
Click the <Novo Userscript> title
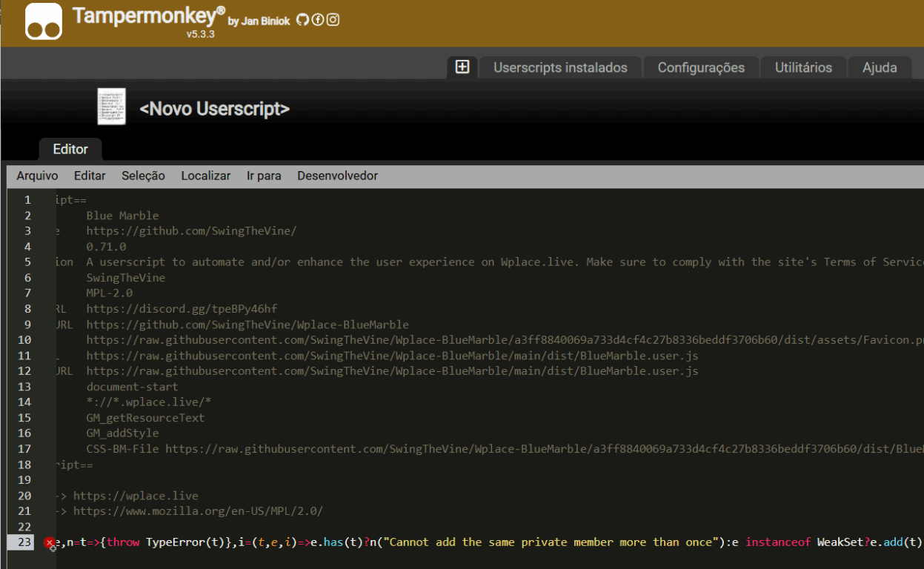[214, 109]
